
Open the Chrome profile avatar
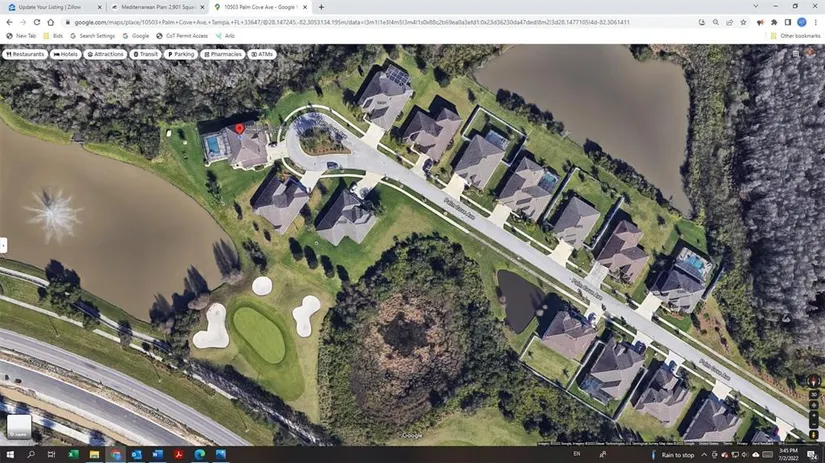click(801, 22)
